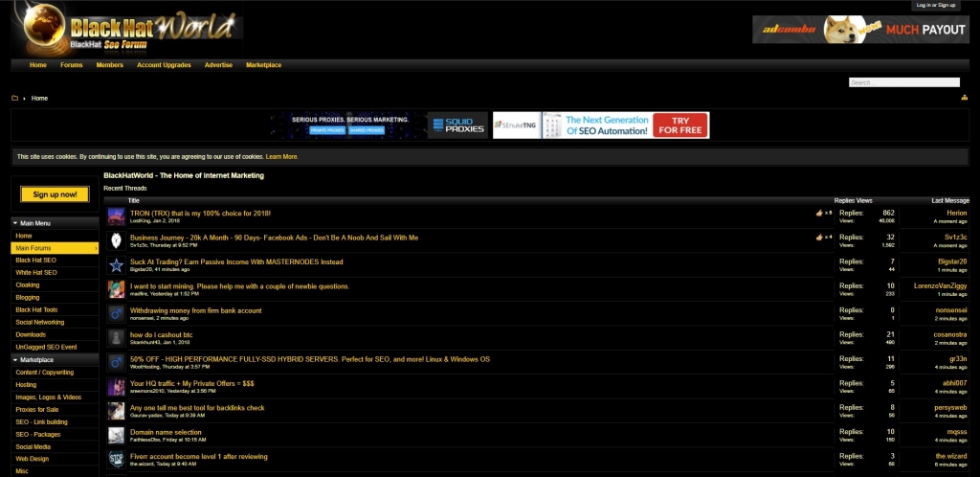Collapse the Marketplace sidebar section
Screen dimensions: 980x477
(x=14, y=359)
